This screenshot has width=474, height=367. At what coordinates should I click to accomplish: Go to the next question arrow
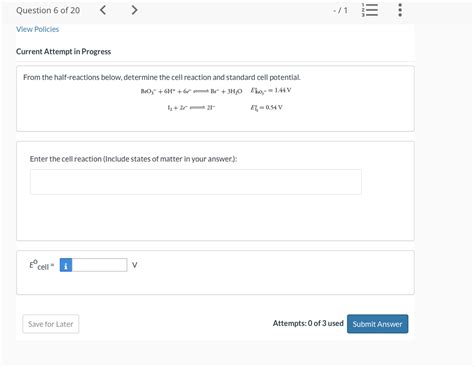coord(134,10)
